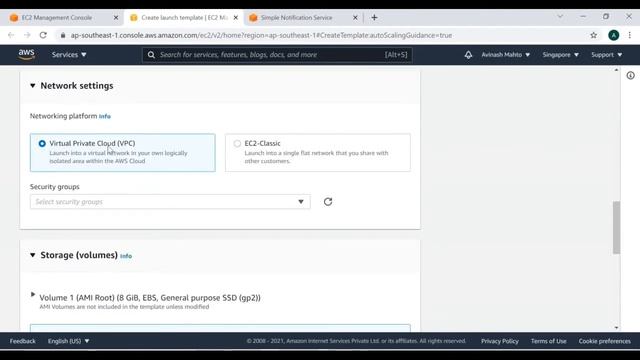Open Networking platform Info link
Screen dimensions: 640x360
(x=104, y=116)
